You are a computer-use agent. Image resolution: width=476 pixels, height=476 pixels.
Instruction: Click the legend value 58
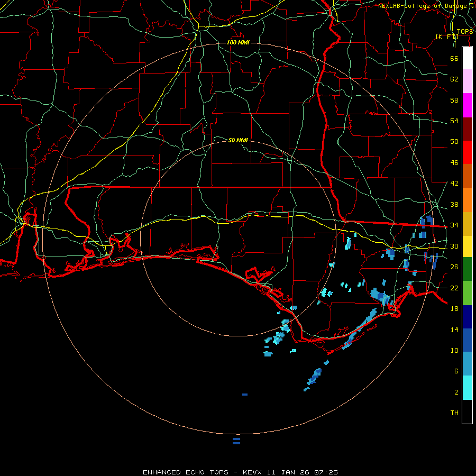[454, 100]
